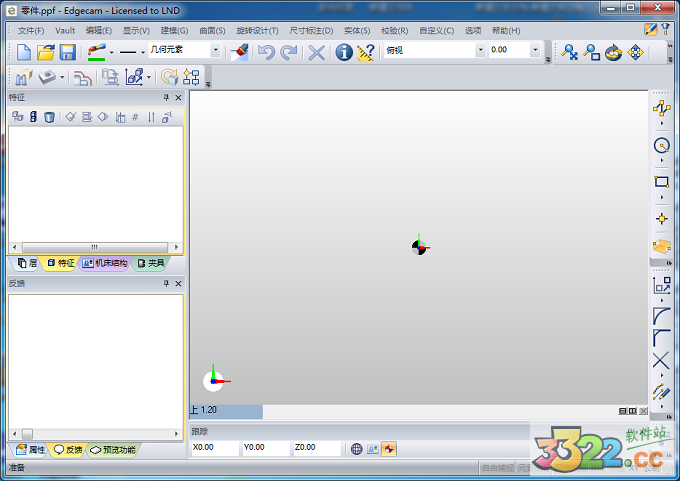Select the 反馈 bottom tab
The image size is (680, 481).
68,450
